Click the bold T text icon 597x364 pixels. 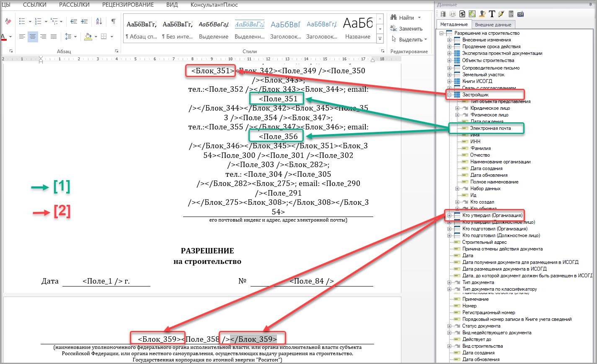[492, 14]
